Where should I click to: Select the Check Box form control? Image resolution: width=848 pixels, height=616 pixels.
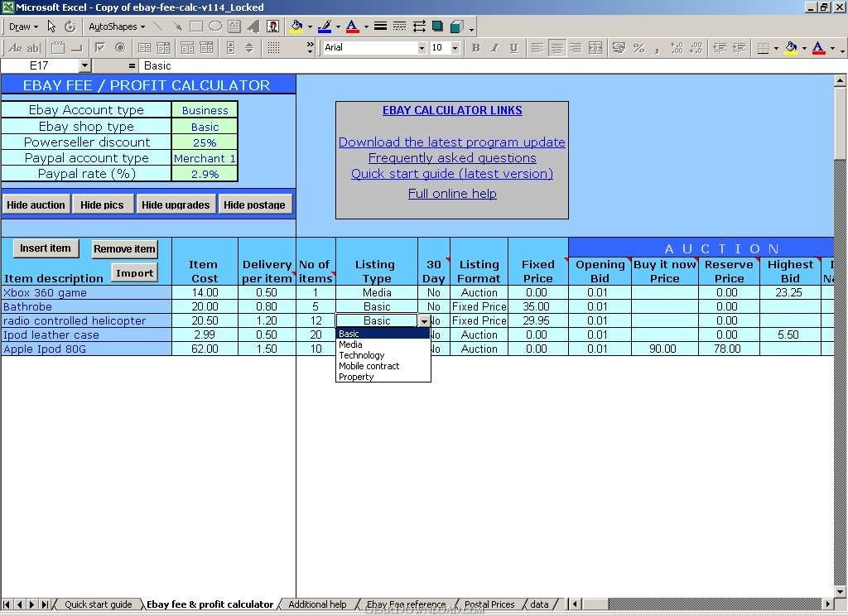pyautogui.click(x=100, y=47)
